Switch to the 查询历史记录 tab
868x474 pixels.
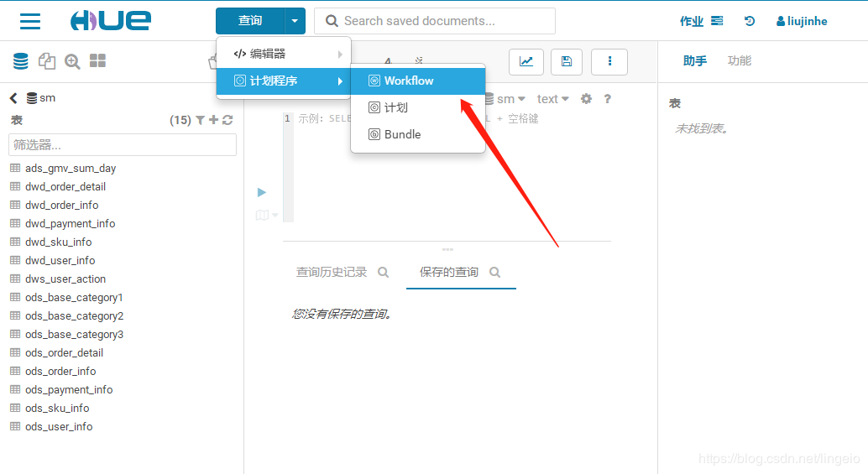331,272
